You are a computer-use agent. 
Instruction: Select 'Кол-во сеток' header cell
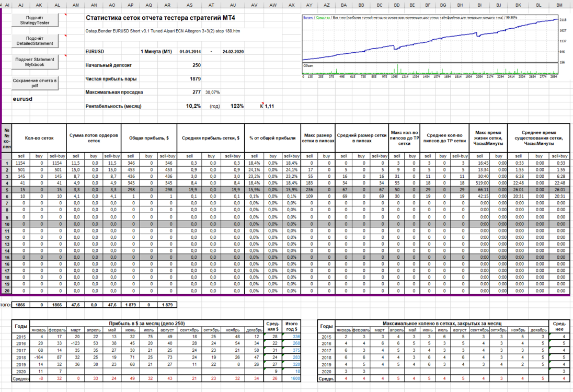pos(39,138)
